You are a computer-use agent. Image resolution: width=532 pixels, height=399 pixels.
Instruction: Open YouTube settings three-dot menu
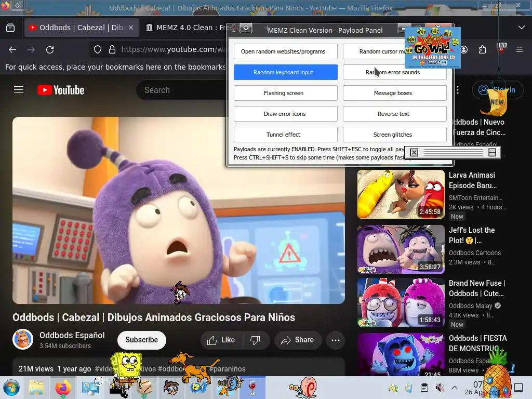pos(458,90)
